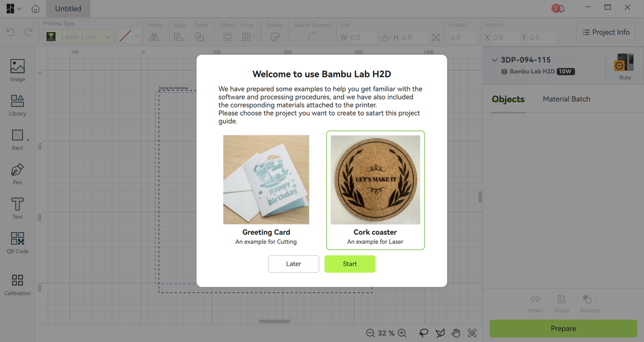This screenshot has width=644, height=342.
Task: Select the Pen drawing tool
Action: coord(17,174)
